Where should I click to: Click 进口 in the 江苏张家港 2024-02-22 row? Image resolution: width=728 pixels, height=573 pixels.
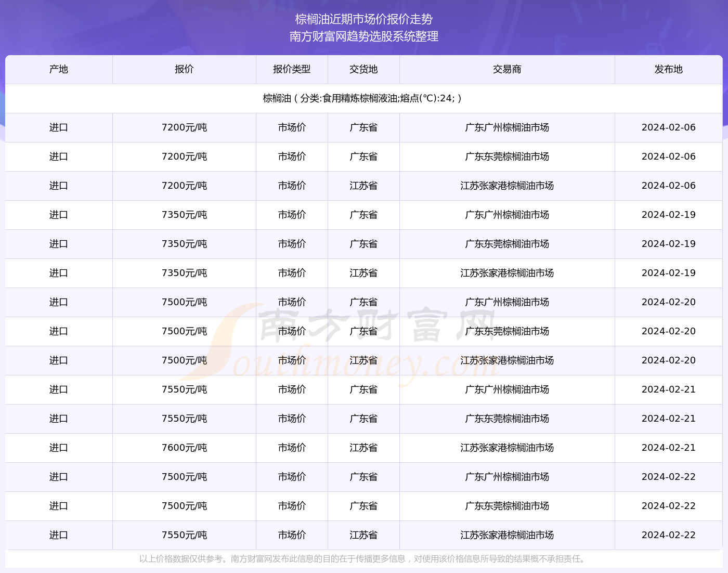(59, 535)
